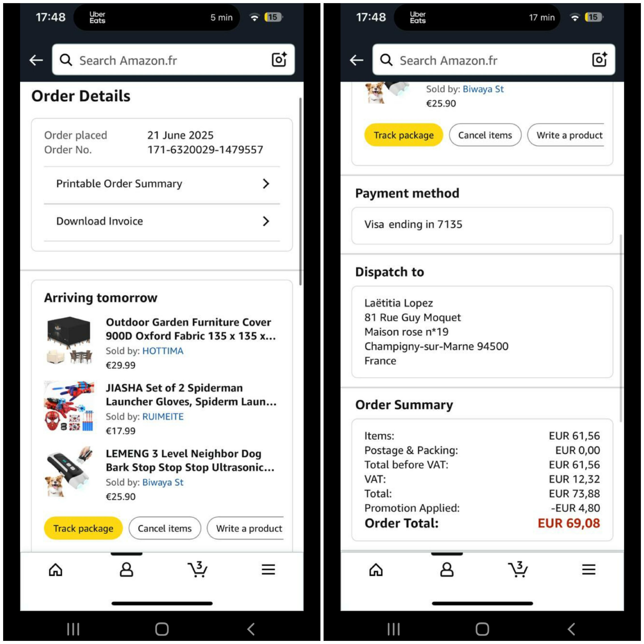Image resolution: width=644 pixels, height=644 pixels.
Task: Tap Track package button on left screen
Action: point(83,528)
